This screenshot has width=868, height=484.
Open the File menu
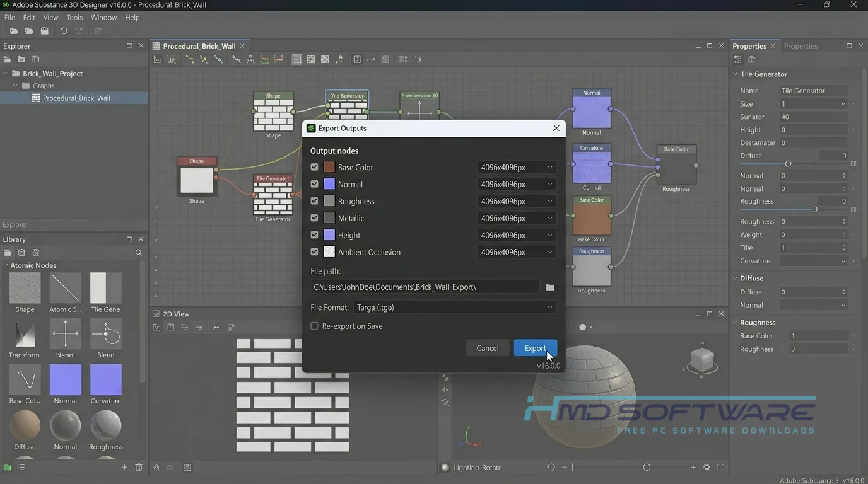[x=9, y=18]
